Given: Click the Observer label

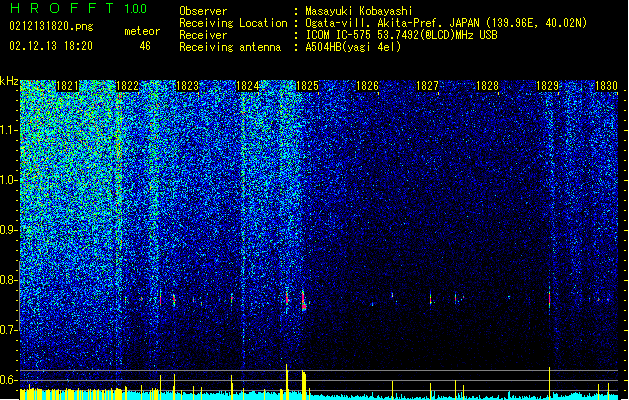Looking at the screenshot, I should 203,11.
